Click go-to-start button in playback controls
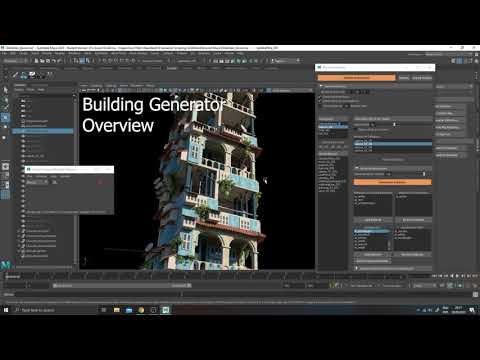Image resolution: width=480 pixels, height=360 pixels. pyautogui.click(x=434, y=276)
